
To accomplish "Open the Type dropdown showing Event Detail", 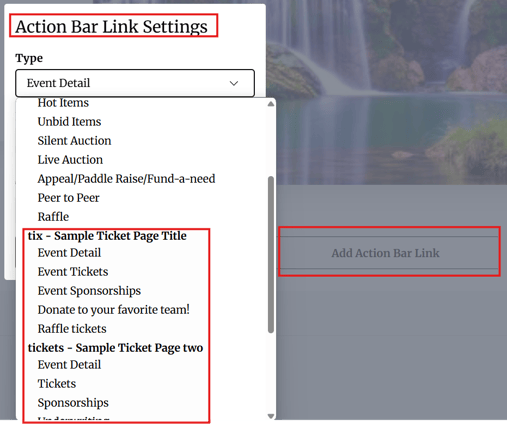I will (x=135, y=83).
